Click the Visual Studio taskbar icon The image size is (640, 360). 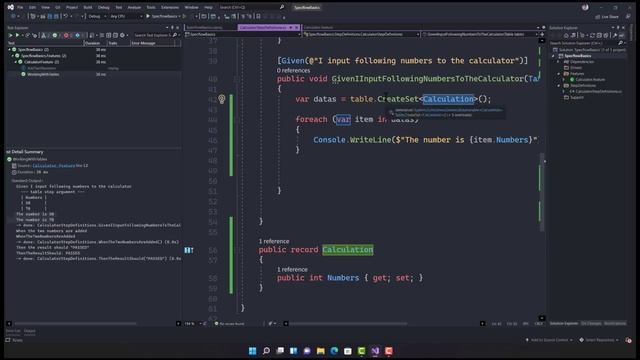pyautogui.click(x=375, y=351)
